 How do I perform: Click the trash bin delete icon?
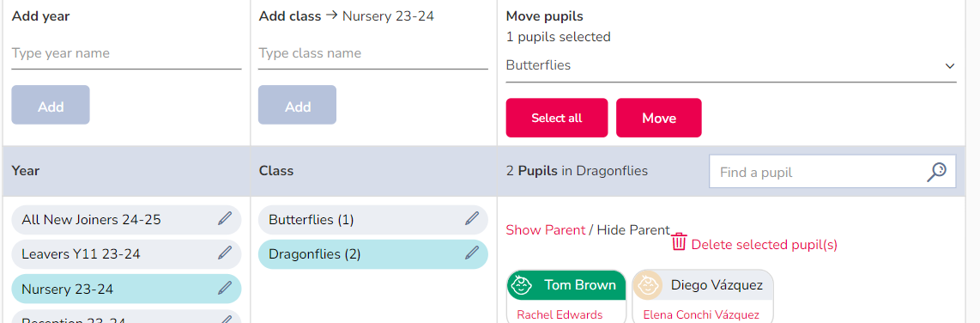click(x=680, y=241)
